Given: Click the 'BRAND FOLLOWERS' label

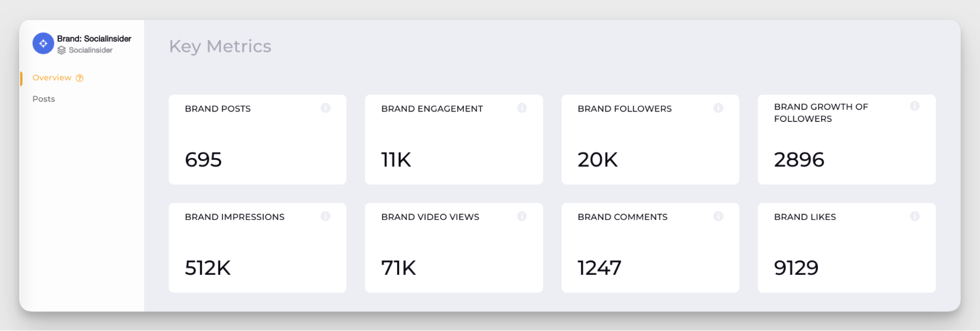Looking at the screenshot, I should (625, 109).
